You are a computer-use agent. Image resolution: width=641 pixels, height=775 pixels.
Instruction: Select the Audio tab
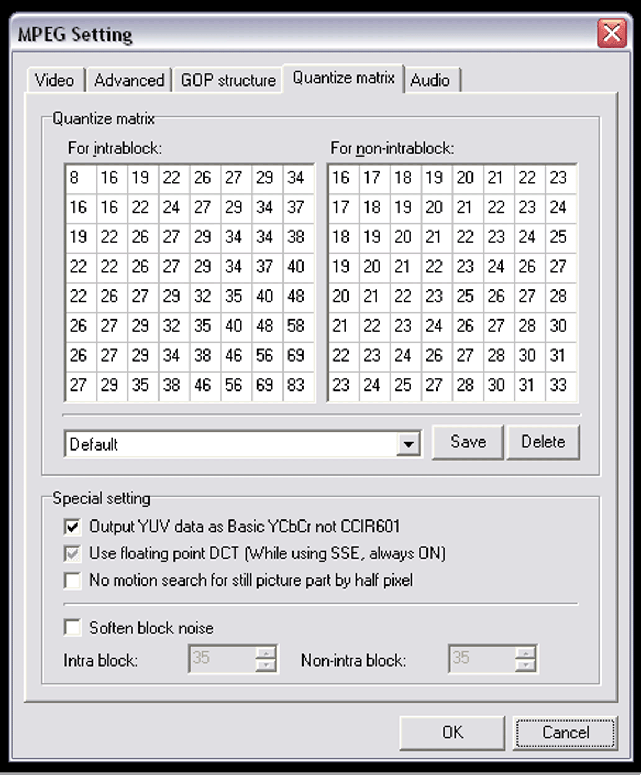430,80
